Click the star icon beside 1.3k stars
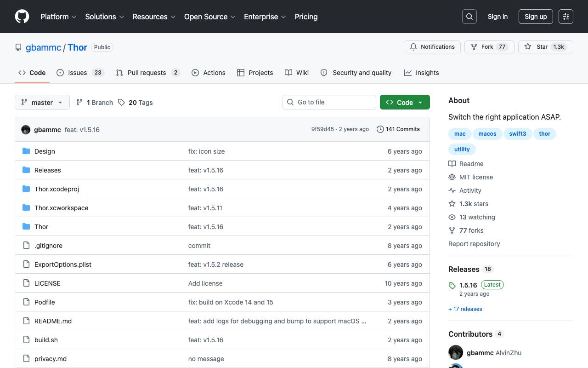 point(452,204)
